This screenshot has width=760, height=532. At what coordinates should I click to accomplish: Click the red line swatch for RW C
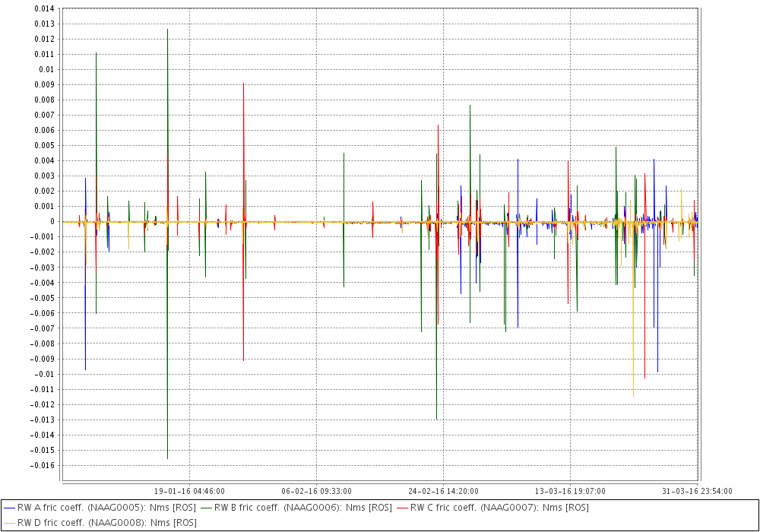click(403, 508)
